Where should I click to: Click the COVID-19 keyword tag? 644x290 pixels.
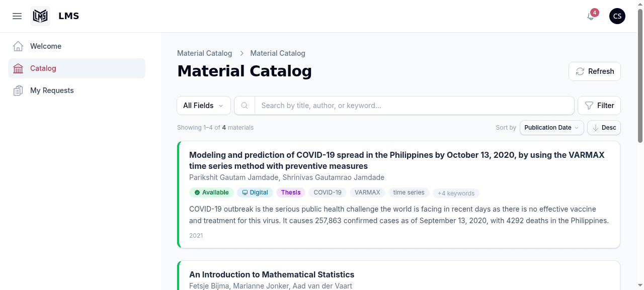pyautogui.click(x=328, y=192)
